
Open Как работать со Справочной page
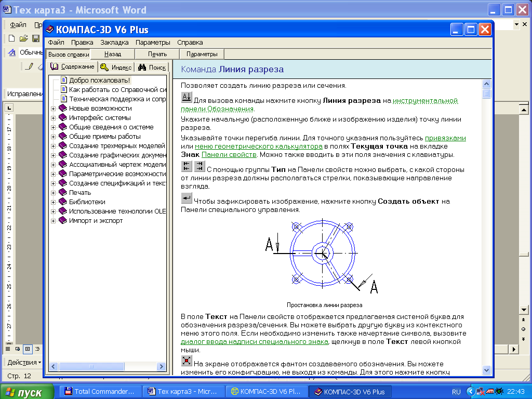(118, 89)
